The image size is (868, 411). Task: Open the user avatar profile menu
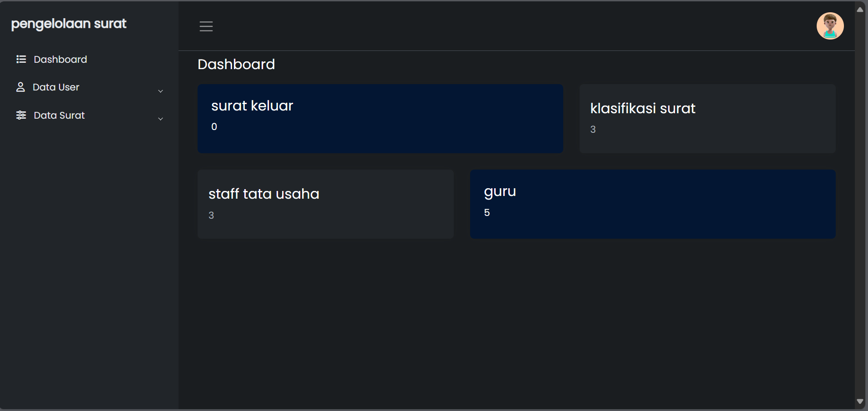pos(830,26)
